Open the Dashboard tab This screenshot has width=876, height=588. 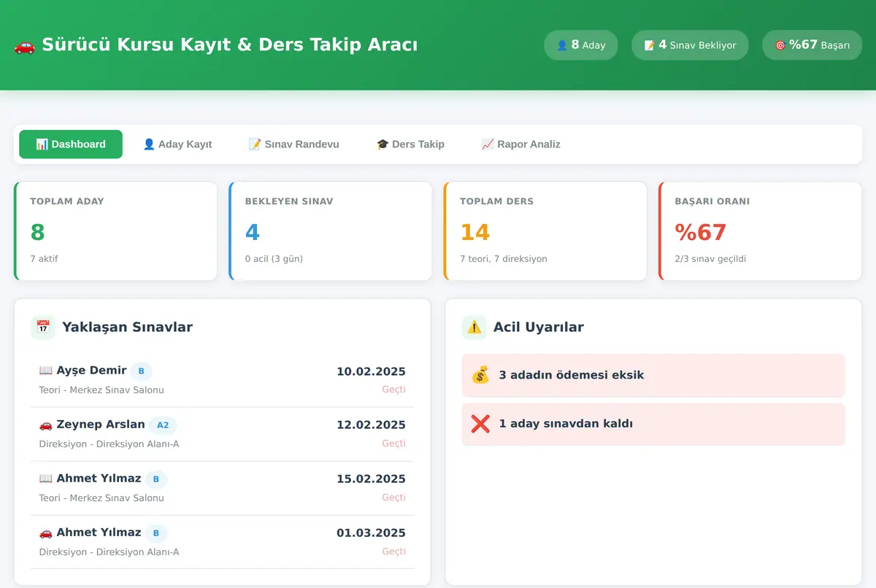(71, 144)
